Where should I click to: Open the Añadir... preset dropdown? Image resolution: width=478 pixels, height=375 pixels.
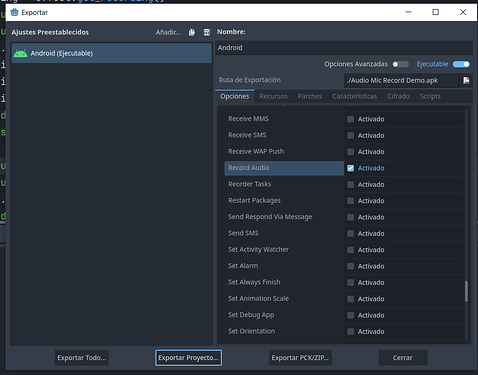click(x=168, y=32)
